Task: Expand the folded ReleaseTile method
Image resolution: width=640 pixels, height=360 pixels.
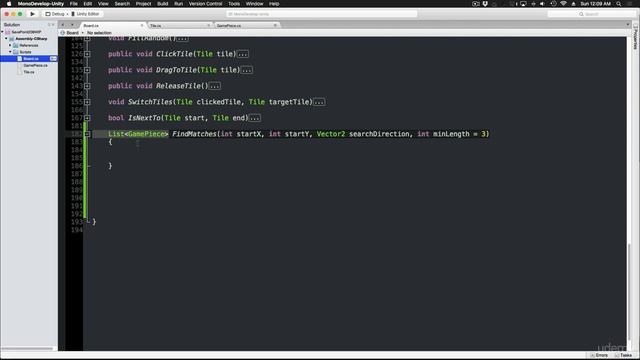Action: tap(87, 86)
